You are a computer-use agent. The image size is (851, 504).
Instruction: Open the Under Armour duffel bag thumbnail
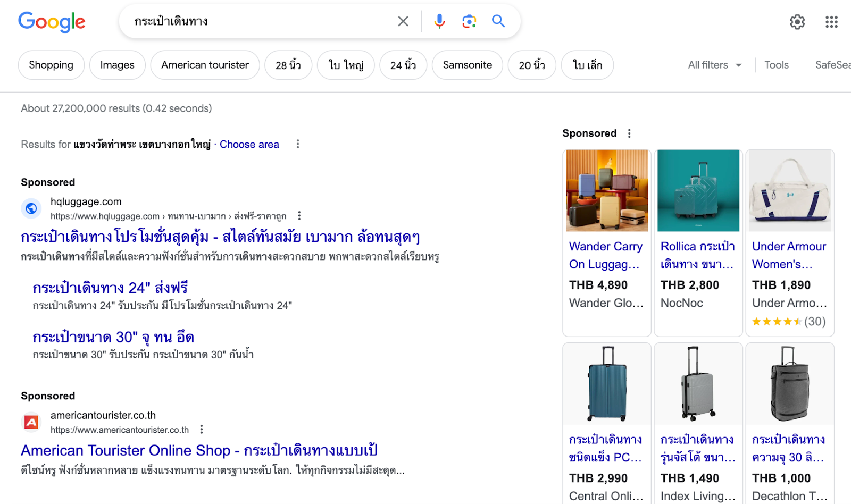(x=790, y=190)
